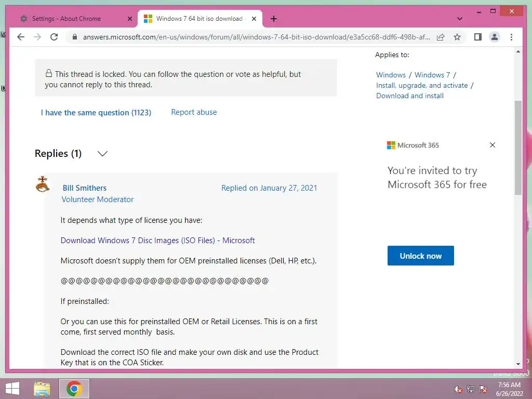
Task: Click the scrollbar up arrow
Action: (x=518, y=51)
